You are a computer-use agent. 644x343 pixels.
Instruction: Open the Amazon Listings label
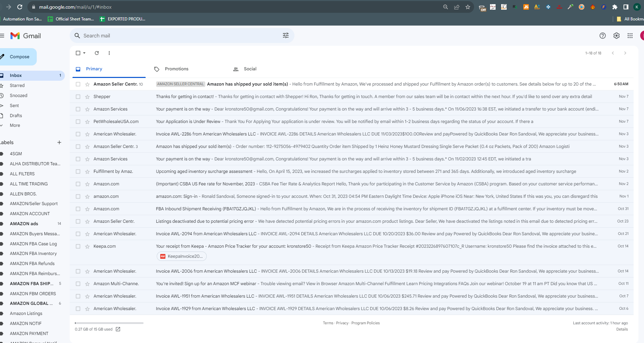pyautogui.click(x=26, y=314)
